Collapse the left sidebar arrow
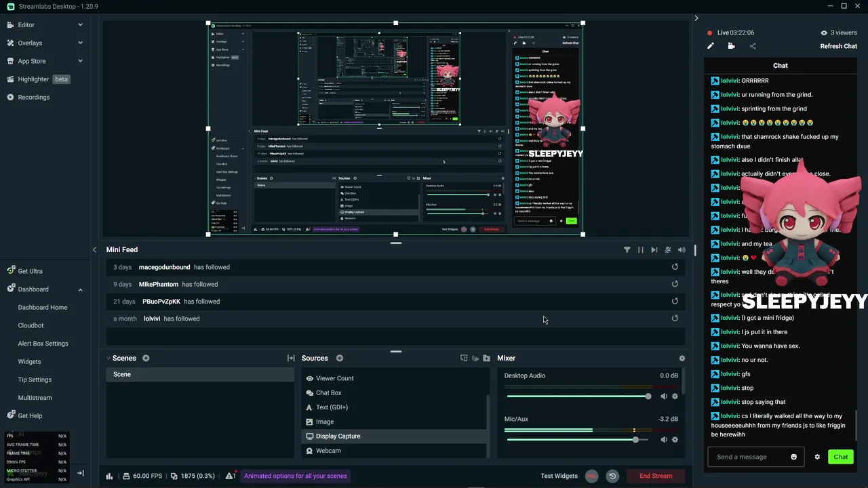 80,473
